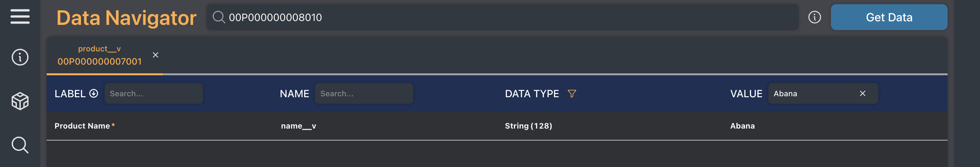The image size is (980, 167).
Task: Click the magnifier search icon in sidebar
Action: click(20, 145)
